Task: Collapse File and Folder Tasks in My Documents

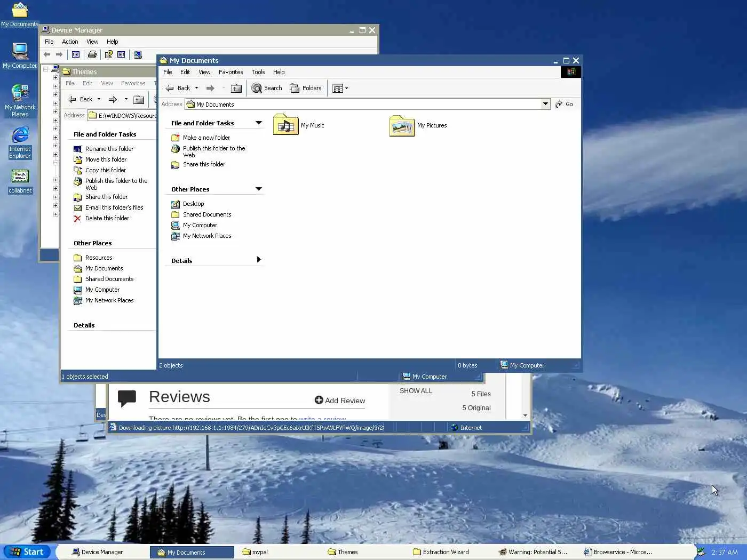Action: pos(259,123)
